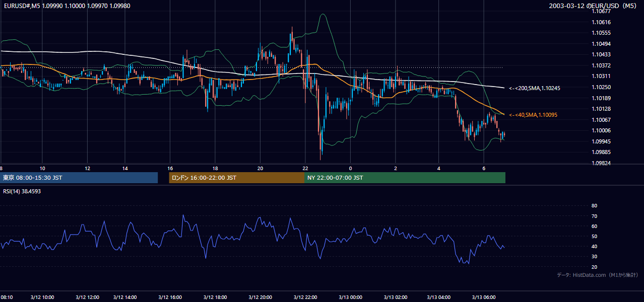
Task: Click price axis value 1.10372
Action: point(601,65)
